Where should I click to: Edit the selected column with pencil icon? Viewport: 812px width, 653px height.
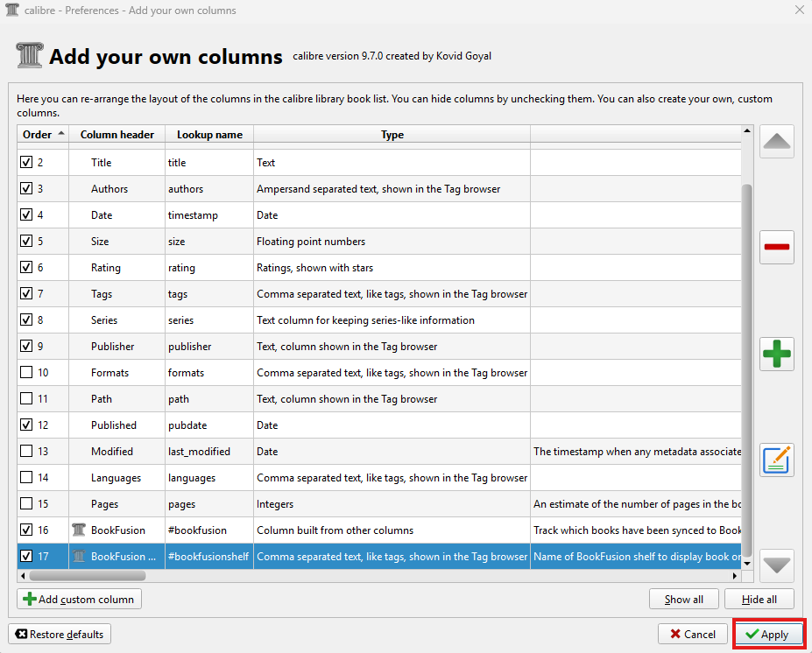[x=776, y=460]
